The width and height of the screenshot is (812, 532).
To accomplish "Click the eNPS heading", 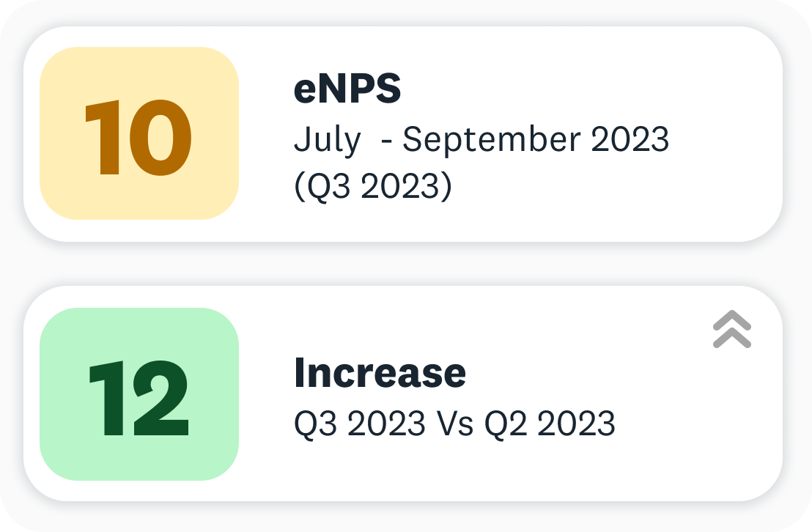I will coord(347,88).
